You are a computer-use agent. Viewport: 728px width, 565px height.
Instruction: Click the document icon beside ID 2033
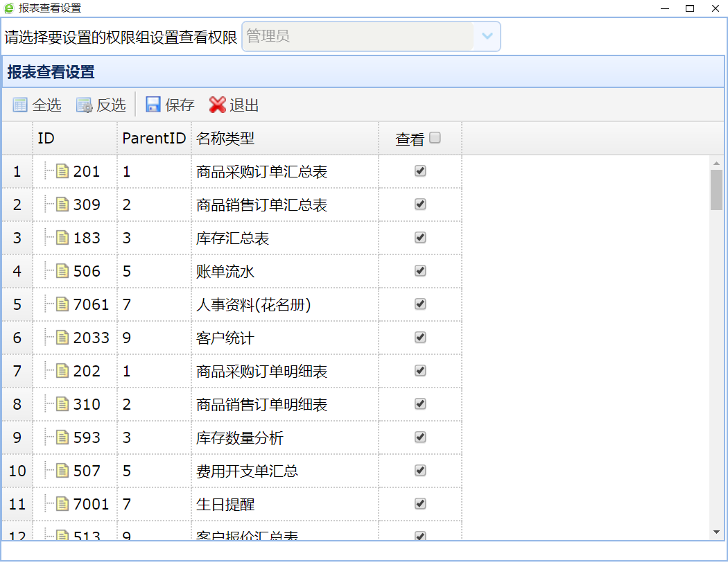coord(63,338)
